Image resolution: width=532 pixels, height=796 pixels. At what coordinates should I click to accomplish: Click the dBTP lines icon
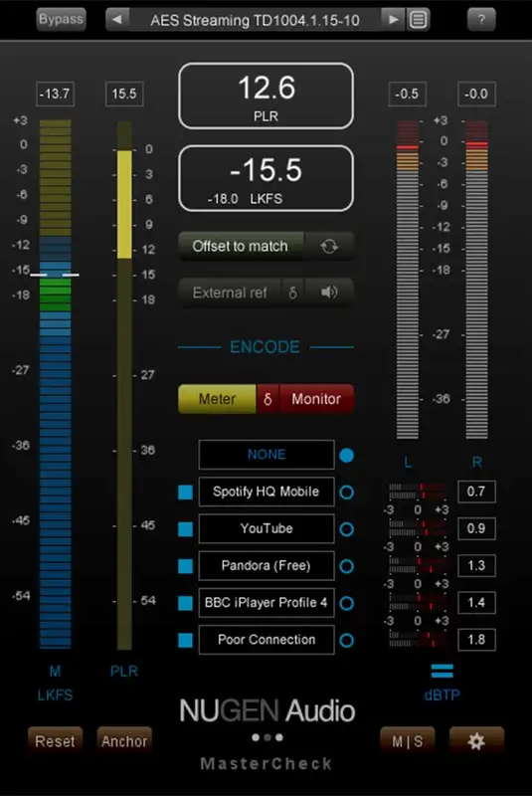coord(442,671)
